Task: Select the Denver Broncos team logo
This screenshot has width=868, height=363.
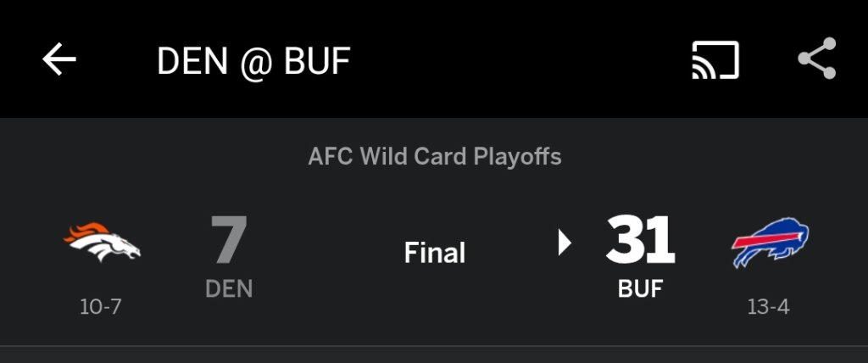Action: 102,243
